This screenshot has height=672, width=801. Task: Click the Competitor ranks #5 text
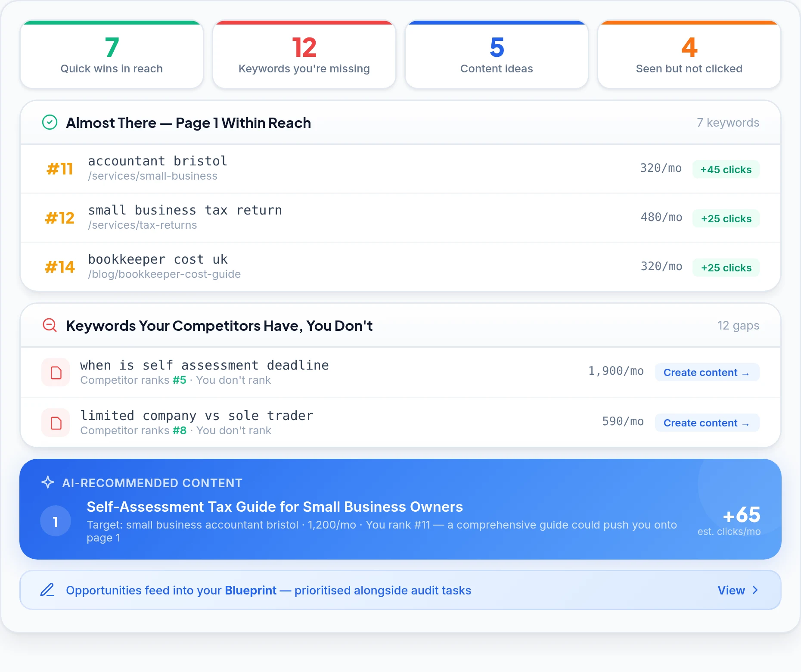[133, 380]
